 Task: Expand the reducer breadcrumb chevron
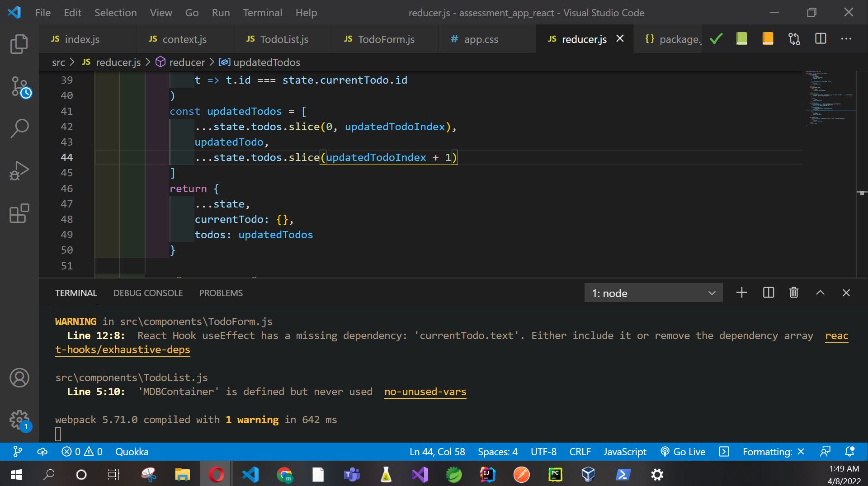click(211, 62)
